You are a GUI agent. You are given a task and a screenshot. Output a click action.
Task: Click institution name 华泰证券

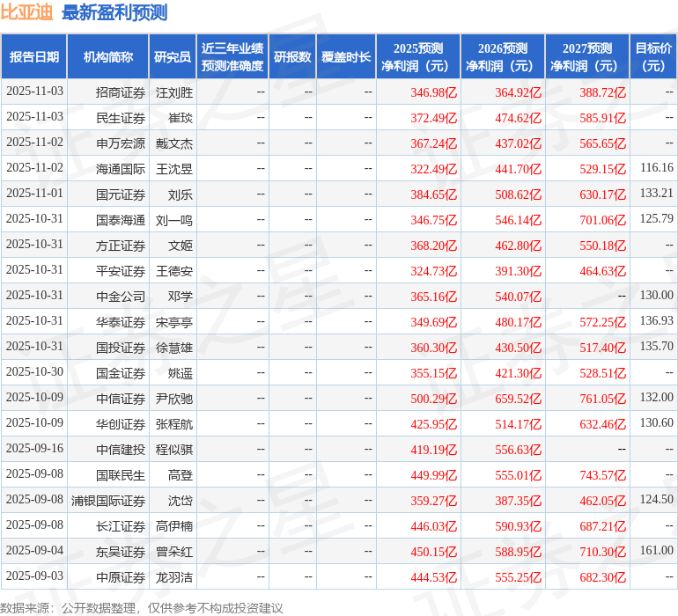pyautogui.click(x=121, y=321)
